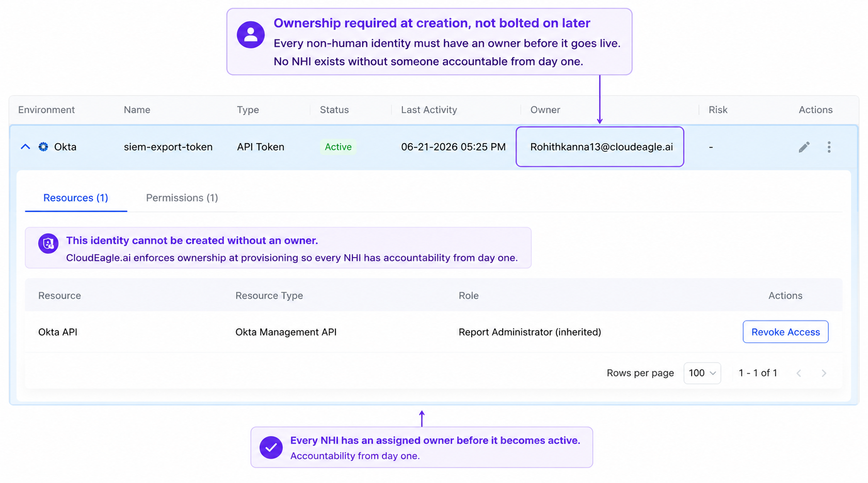Edit siem-export-token with the pencil icon
The image size is (868, 483).
tap(804, 147)
